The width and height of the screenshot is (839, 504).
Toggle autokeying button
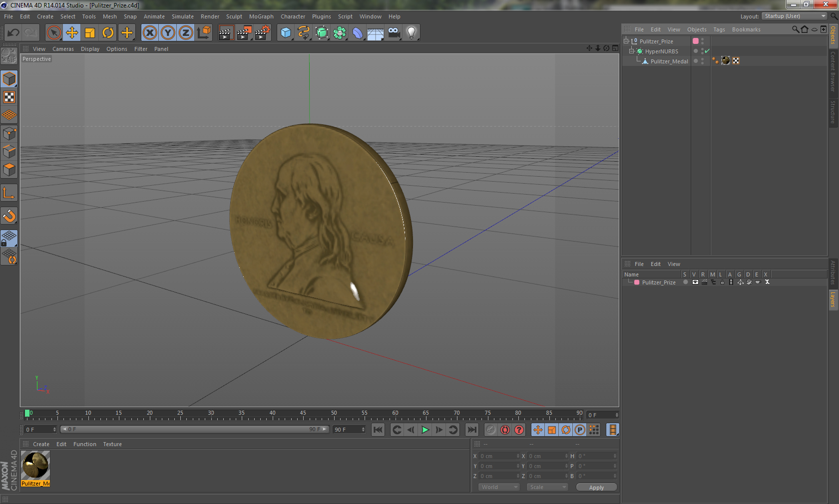pos(505,430)
